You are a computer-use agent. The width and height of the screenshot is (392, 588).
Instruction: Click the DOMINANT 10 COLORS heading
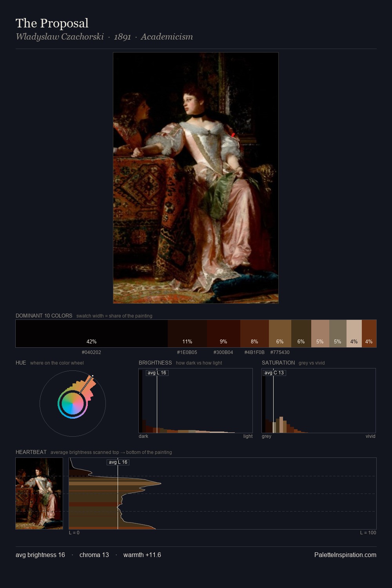(44, 316)
